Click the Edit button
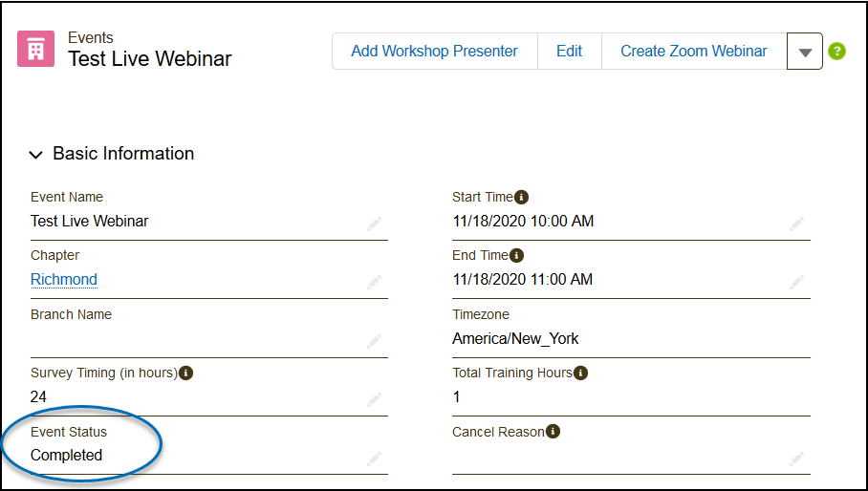 tap(569, 52)
